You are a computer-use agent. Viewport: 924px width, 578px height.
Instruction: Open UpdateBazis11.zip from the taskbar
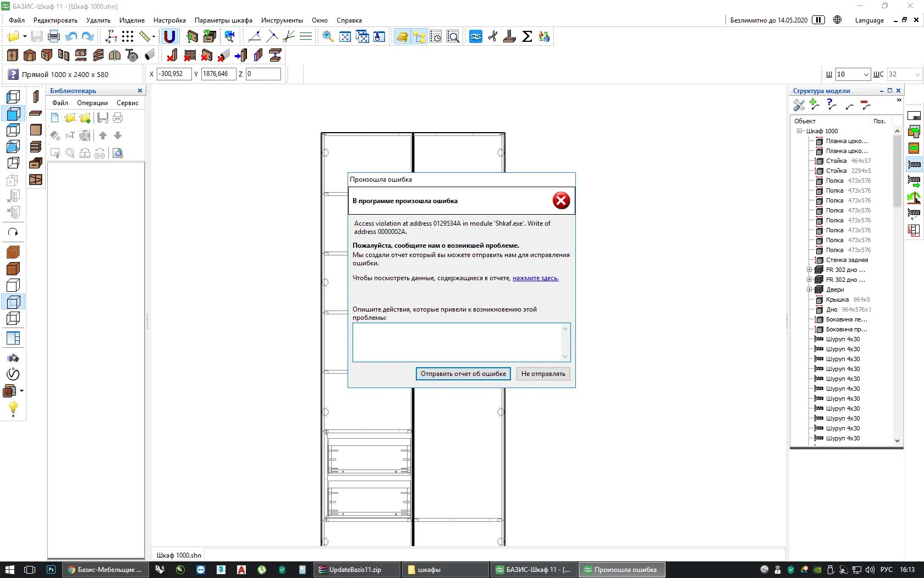click(357, 570)
